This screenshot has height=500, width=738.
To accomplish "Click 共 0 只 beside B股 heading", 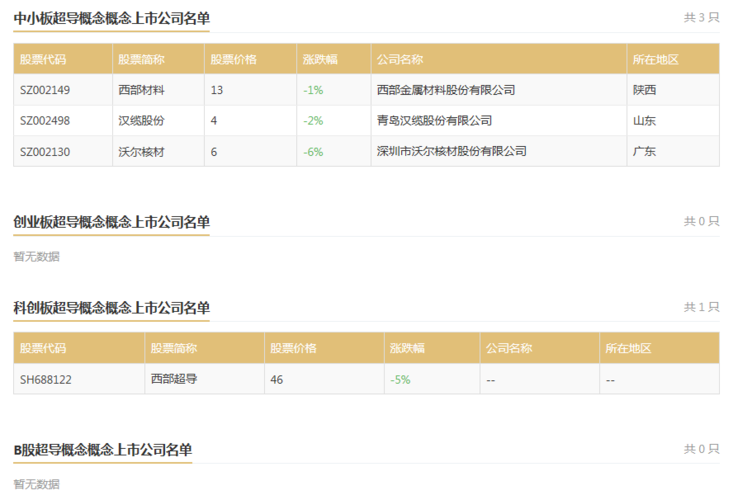I will pos(701,449).
